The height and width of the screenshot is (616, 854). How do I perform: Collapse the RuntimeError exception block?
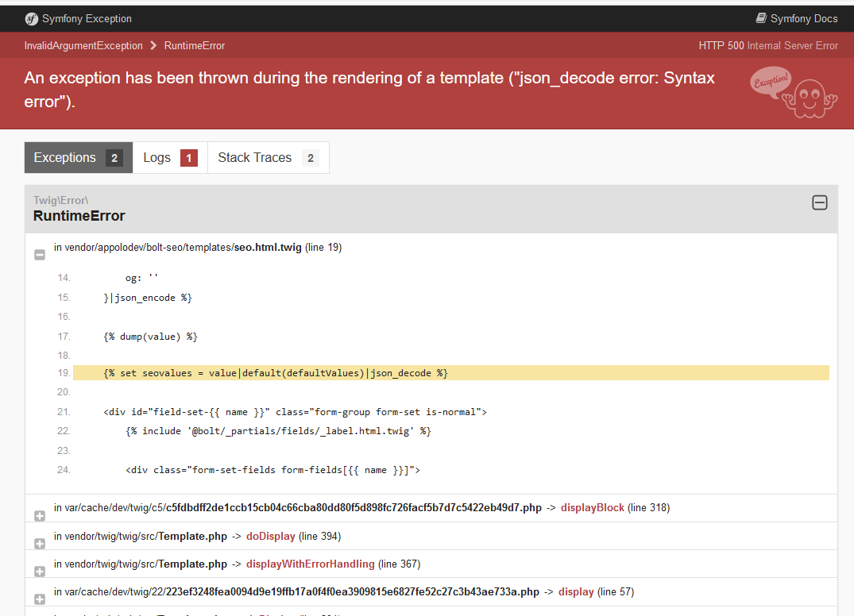coord(820,203)
